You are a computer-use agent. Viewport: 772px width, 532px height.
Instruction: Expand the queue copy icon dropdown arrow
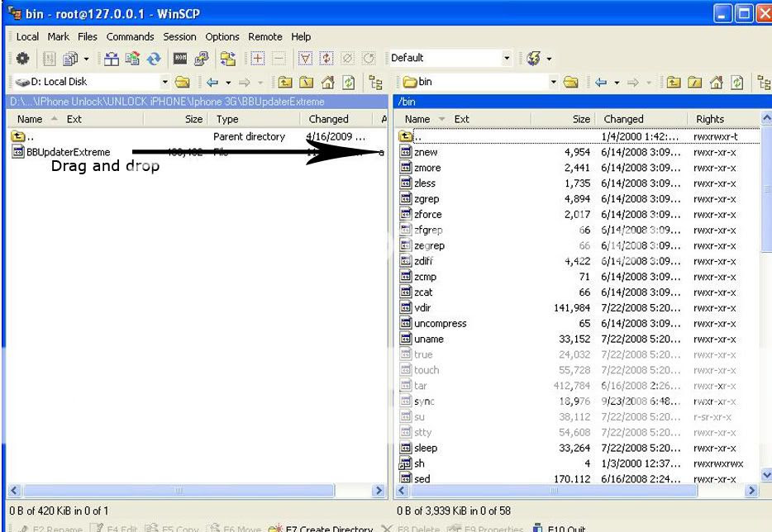(x=86, y=59)
